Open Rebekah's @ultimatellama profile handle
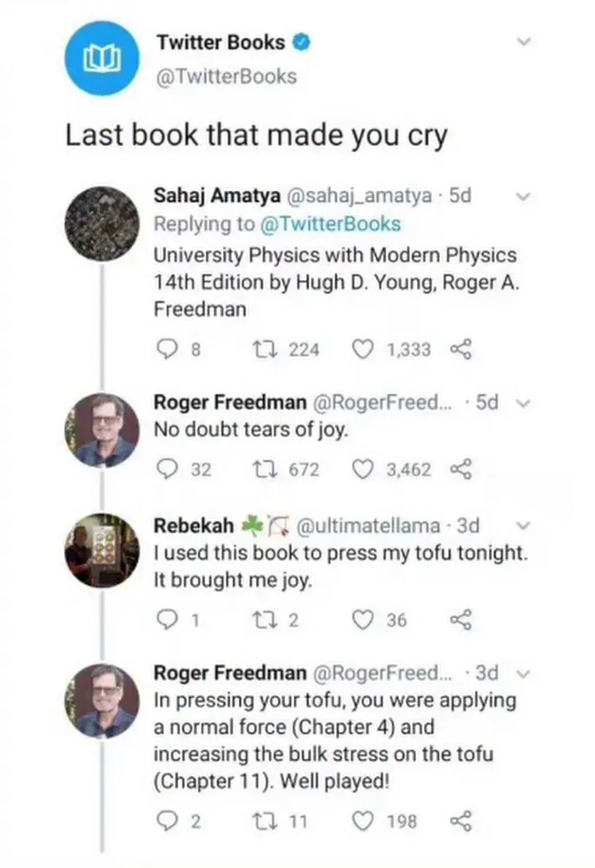This screenshot has height=868, width=595. pos(368,526)
